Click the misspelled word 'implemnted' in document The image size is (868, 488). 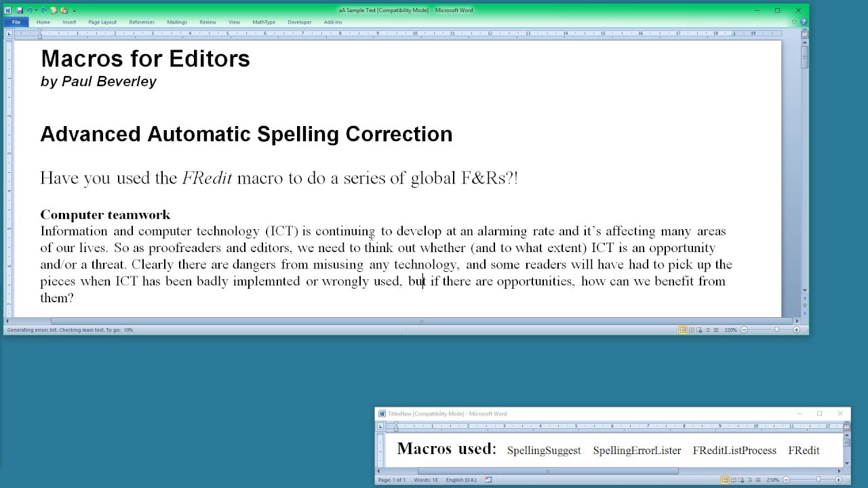[x=266, y=281]
